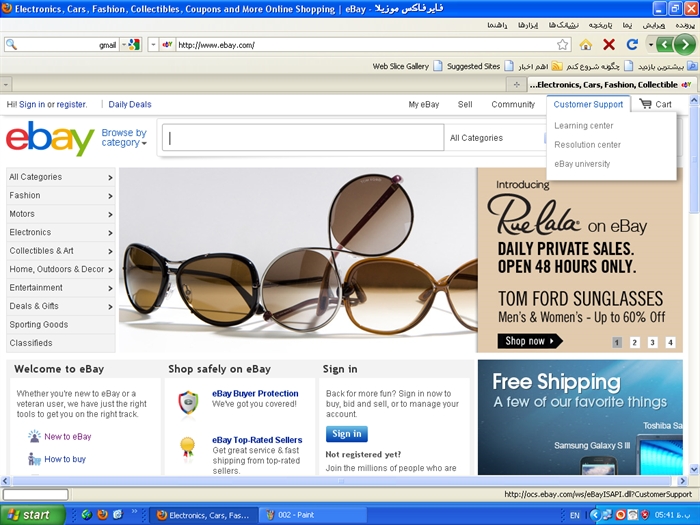Click the vertical scrollbar down arrow
700x525 pixels.
[x=694, y=469]
